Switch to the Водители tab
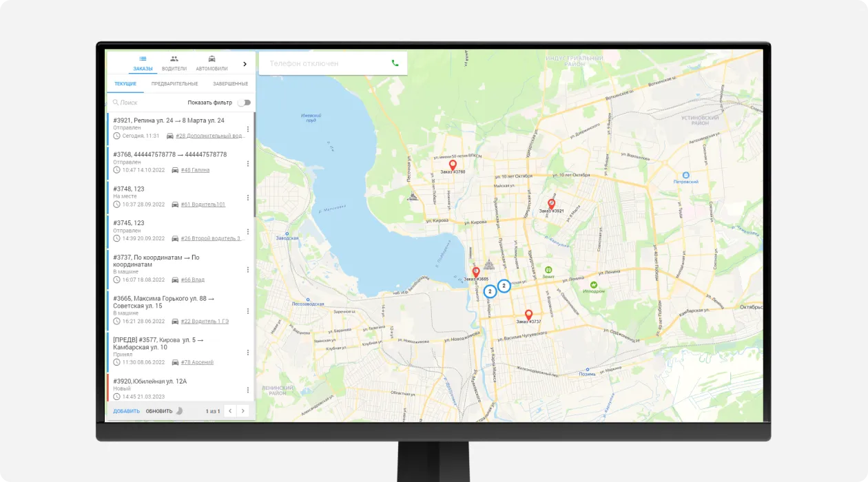The width and height of the screenshot is (868, 482). pos(174,63)
